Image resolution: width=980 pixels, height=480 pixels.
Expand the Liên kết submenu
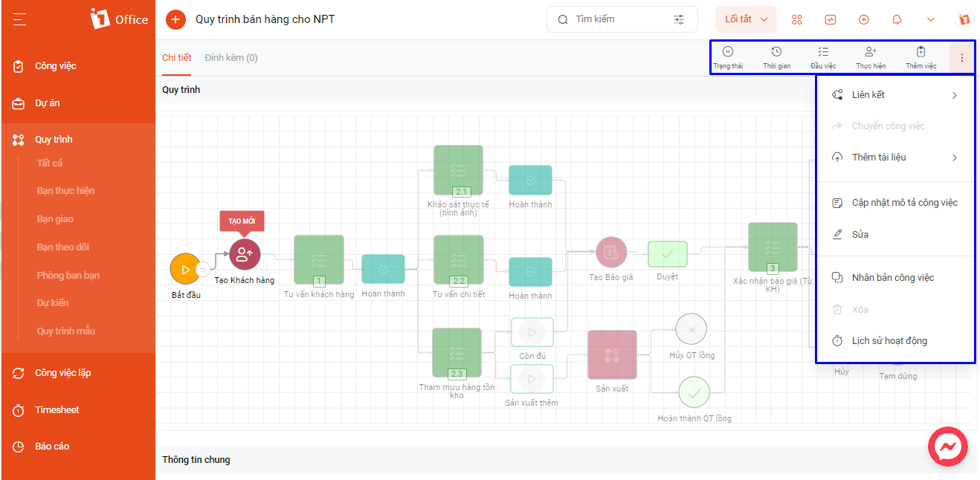tap(895, 95)
